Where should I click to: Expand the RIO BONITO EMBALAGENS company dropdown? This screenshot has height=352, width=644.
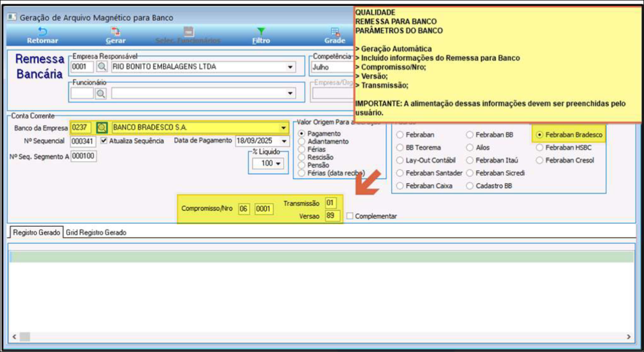pos(290,67)
